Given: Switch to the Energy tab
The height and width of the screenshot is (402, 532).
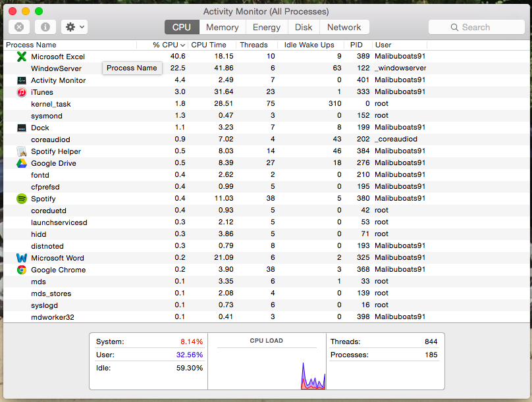Looking at the screenshot, I should 267,27.
